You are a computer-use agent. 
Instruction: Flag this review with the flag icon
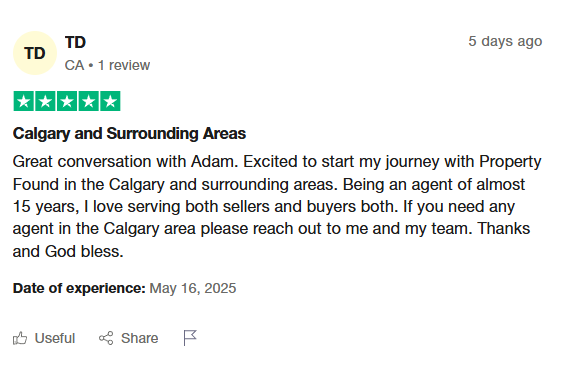[190, 338]
